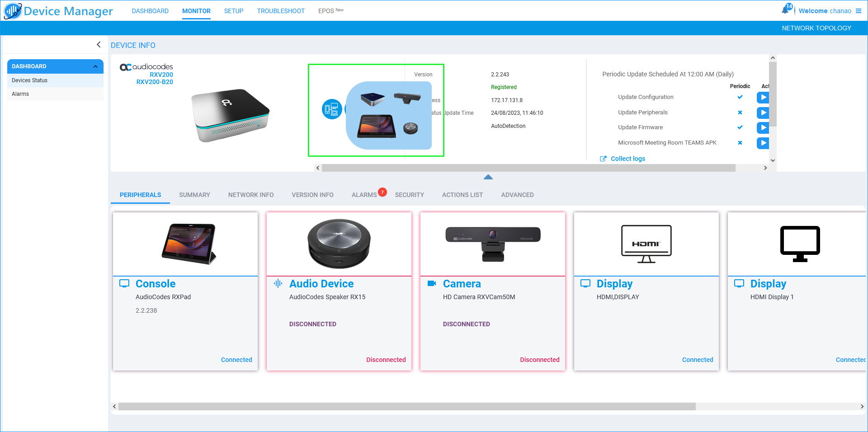Click the monitor icon next to HDMI,DISPLAY Display
This screenshot has height=432, width=868.
[585, 283]
